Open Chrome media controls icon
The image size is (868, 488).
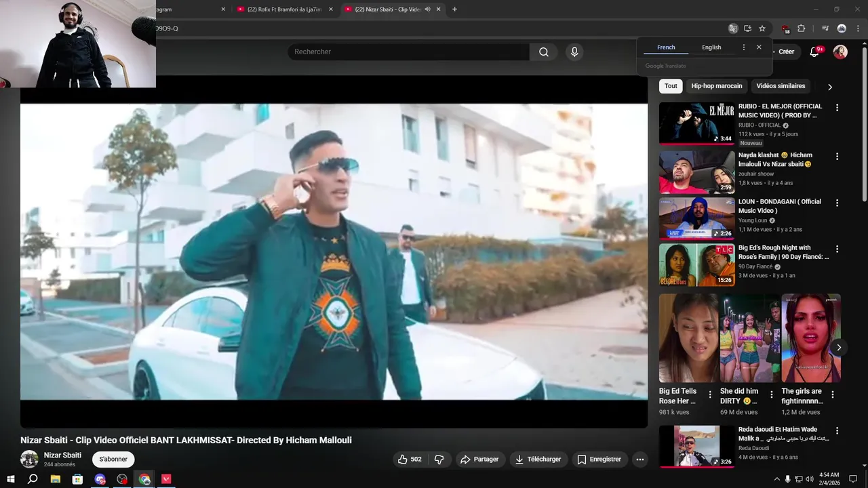pyautogui.click(x=825, y=28)
